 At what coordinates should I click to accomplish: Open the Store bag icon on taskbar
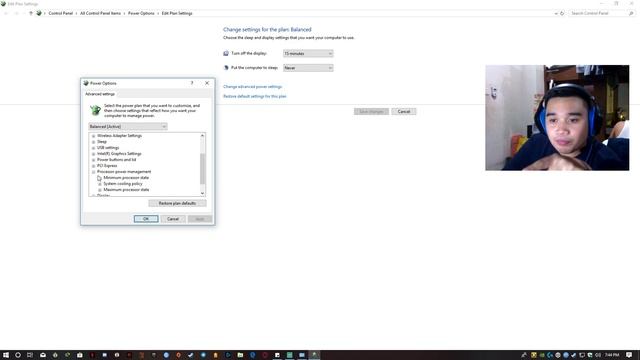tap(80, 355)
